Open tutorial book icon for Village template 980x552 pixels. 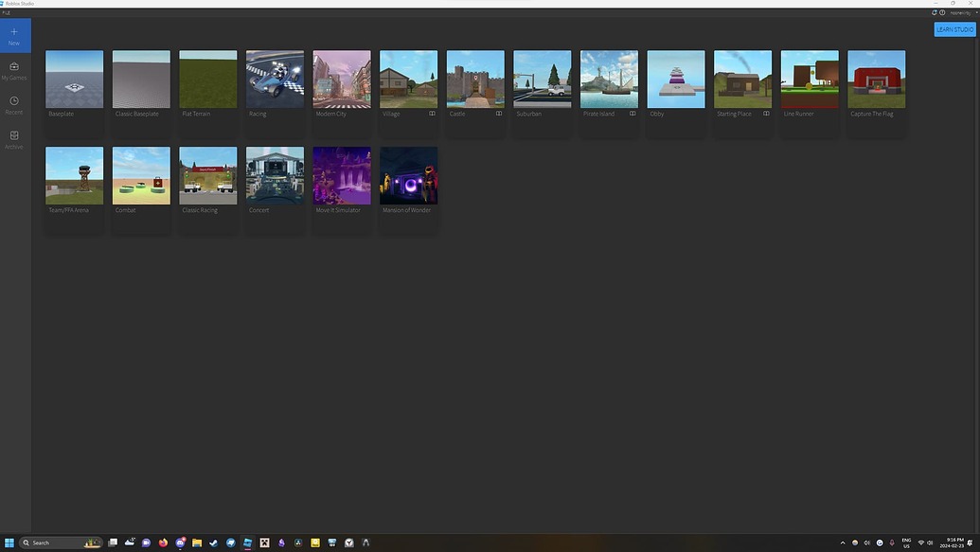pyautogui.click(x=432, y=114)
